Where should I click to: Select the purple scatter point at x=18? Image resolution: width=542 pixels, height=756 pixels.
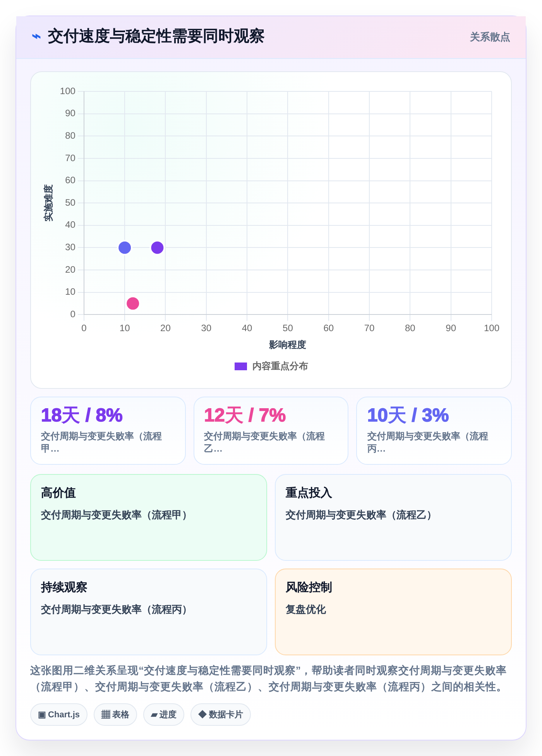pyautogui.click(x=157, y=247)
